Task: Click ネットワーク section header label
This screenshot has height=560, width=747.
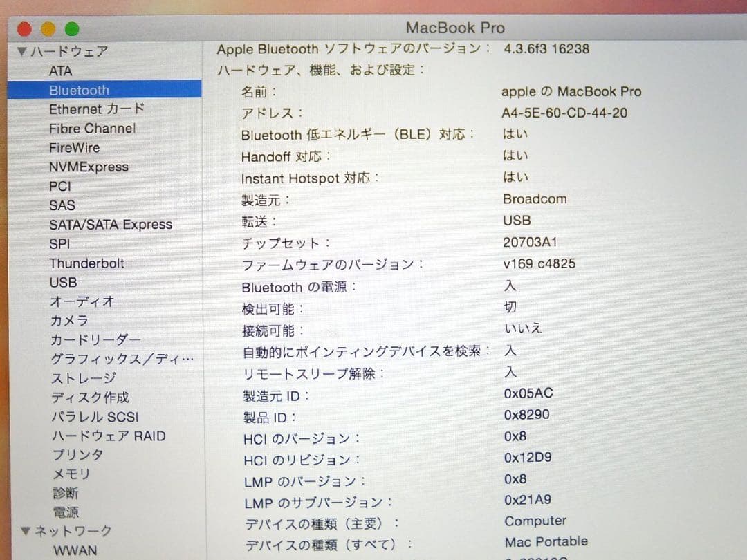Action: click(x=73, y=530)
